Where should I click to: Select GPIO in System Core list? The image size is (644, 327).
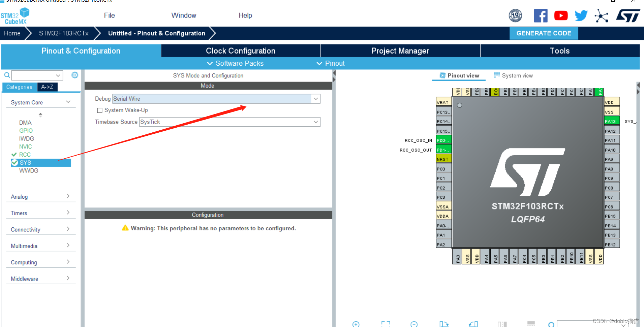[x=26, y=131]
